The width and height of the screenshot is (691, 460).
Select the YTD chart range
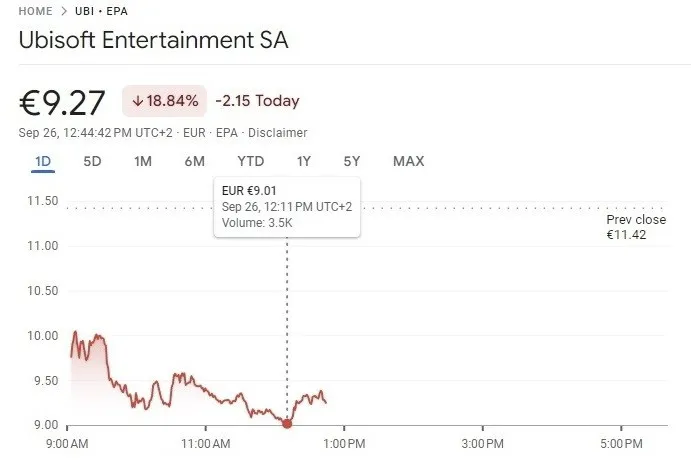click(251, 161)
